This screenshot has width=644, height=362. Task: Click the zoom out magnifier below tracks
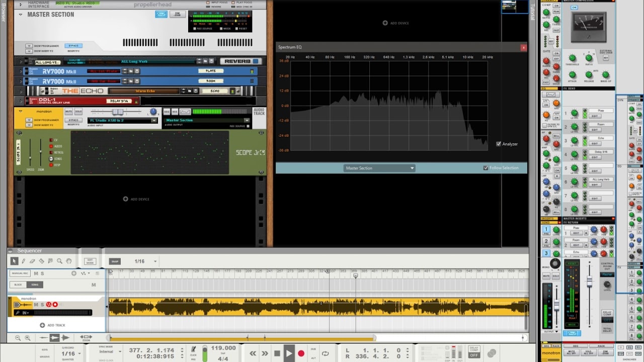(18, 338)
